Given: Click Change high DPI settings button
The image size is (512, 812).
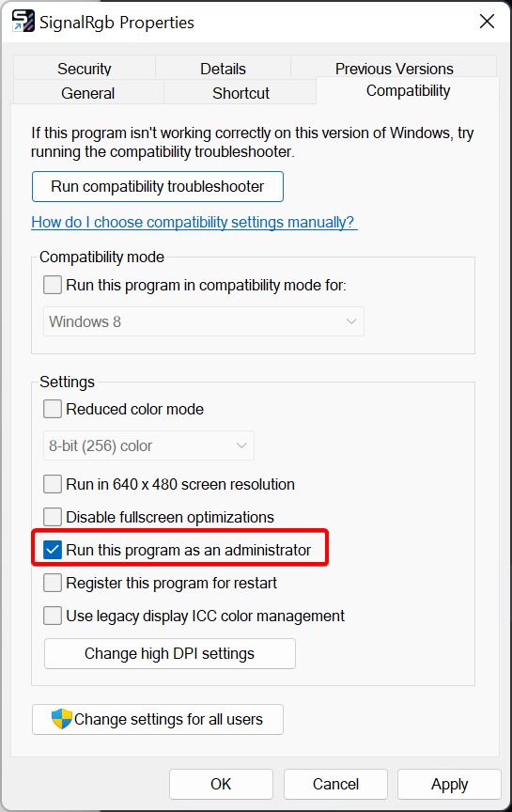Looking at the screenshot, I should click(170, 653).
